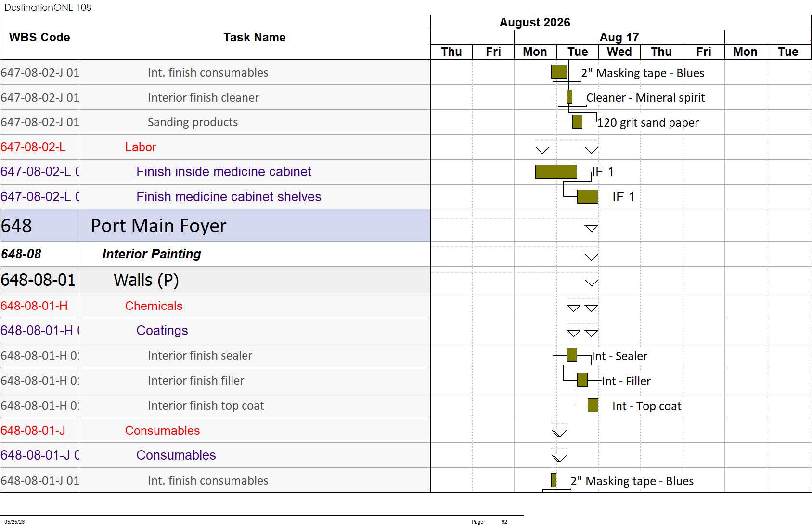This screenshot has height=528, width=812.
Task: Click the 120 grit sand paper task bar
Action: [x=577, y=122]
